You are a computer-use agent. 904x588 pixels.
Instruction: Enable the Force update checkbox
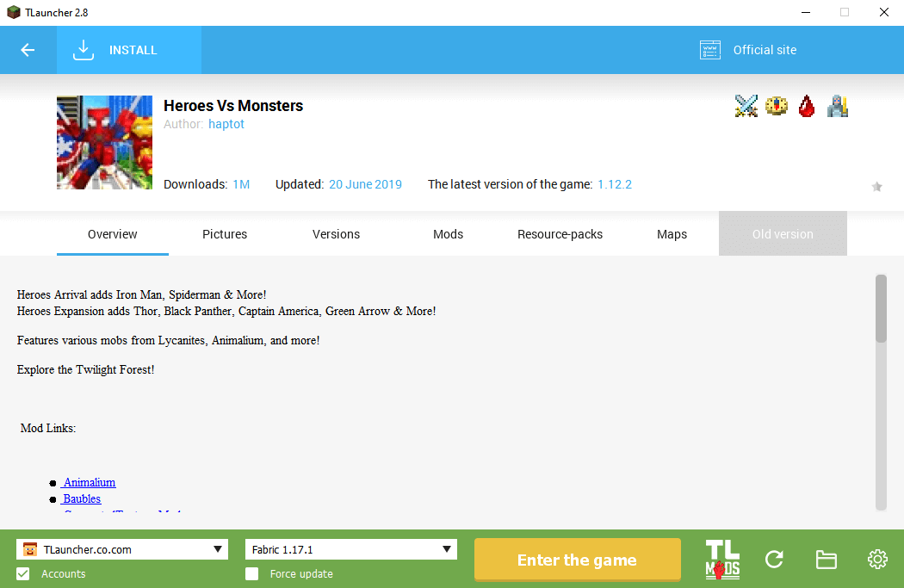pos(252,573)
